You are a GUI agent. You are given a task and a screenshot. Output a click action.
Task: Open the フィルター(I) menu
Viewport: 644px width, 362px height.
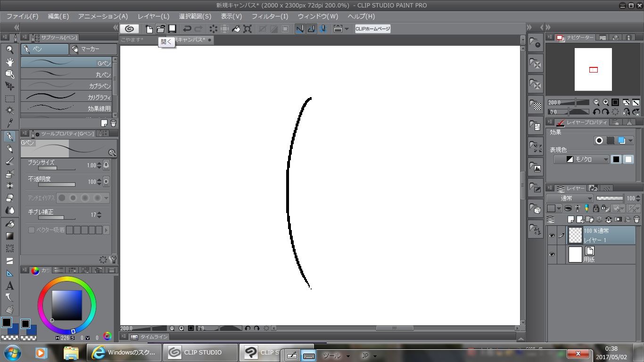coord(270,16)
